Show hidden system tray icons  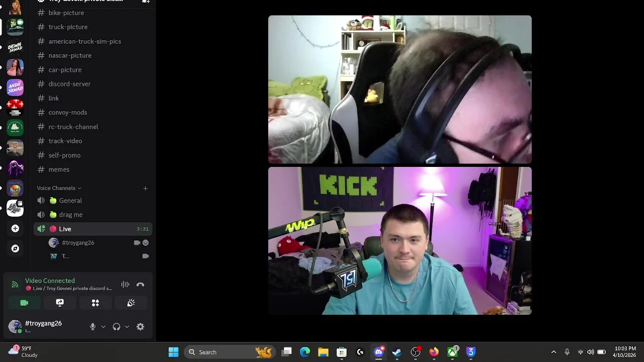[x=554, y=352]
